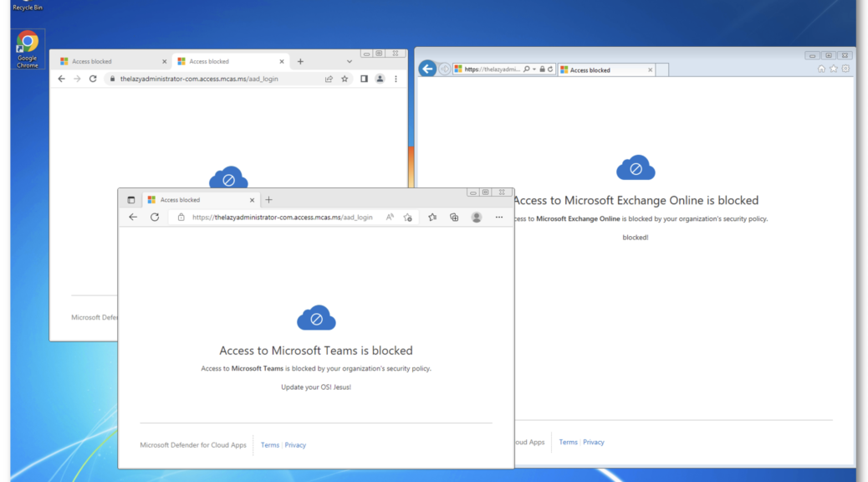Screen dimensions: 868x482
Task: Go back in the Edge window
Action: [133, 218]
